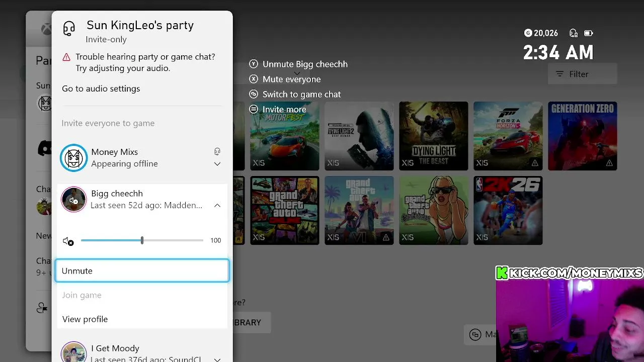Open Dying Light The Beast tile
The image size is (644, 362).
(x=434, y=136)
